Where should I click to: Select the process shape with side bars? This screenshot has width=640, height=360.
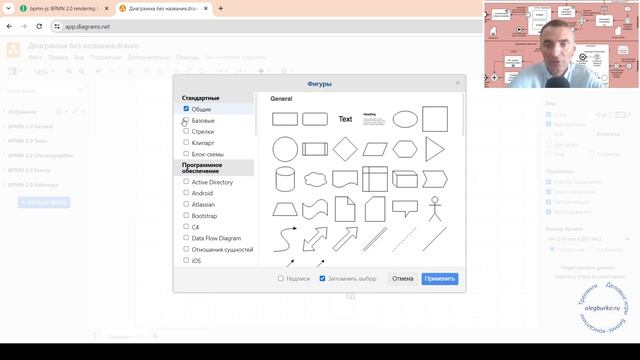[315, 149]
